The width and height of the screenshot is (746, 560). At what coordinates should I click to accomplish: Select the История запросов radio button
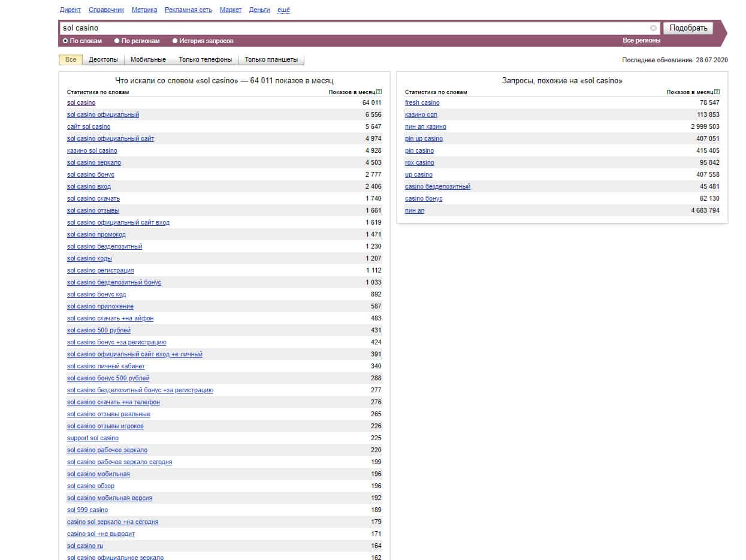[x=175, y=41]
